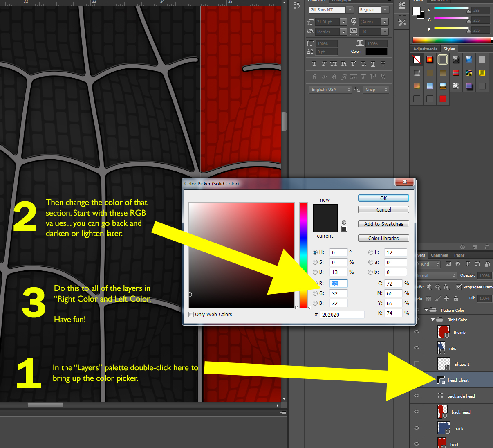The height and width of the screenshot is (448, 493).
Task: Select the S saturation radio button
Action: click(315, 262)
